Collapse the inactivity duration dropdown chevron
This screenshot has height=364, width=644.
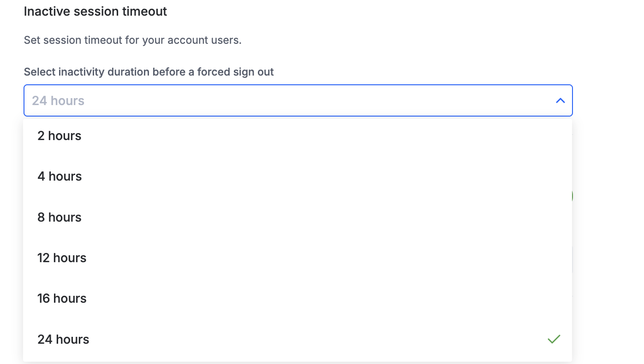(560, 100)
